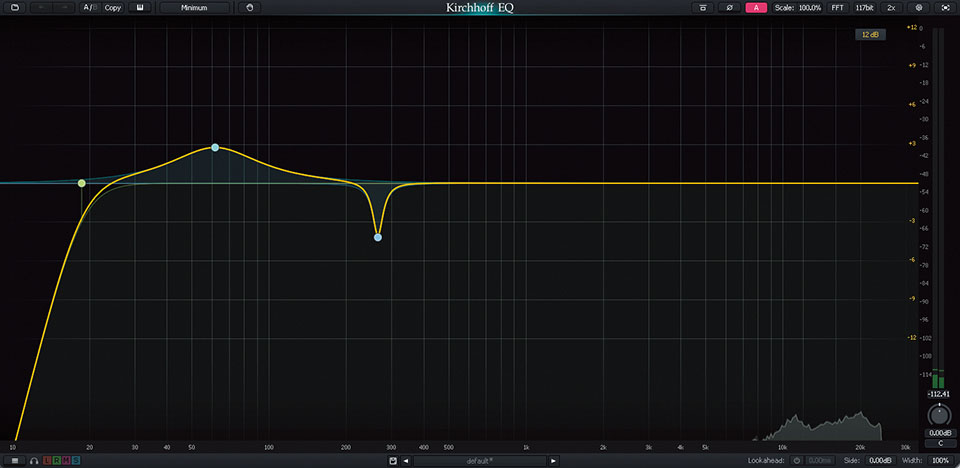Open the piano keyboard display
The width and height of the screenshot is (960, 468).
140,8
